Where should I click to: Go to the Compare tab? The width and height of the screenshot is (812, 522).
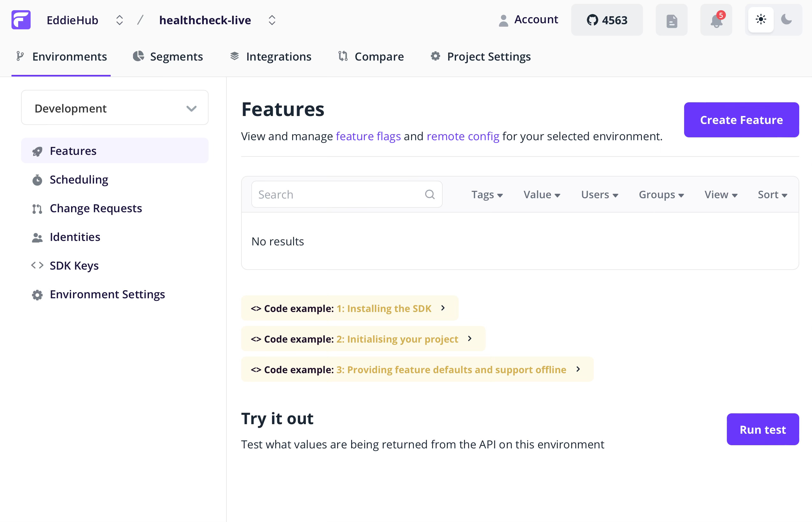371,57
